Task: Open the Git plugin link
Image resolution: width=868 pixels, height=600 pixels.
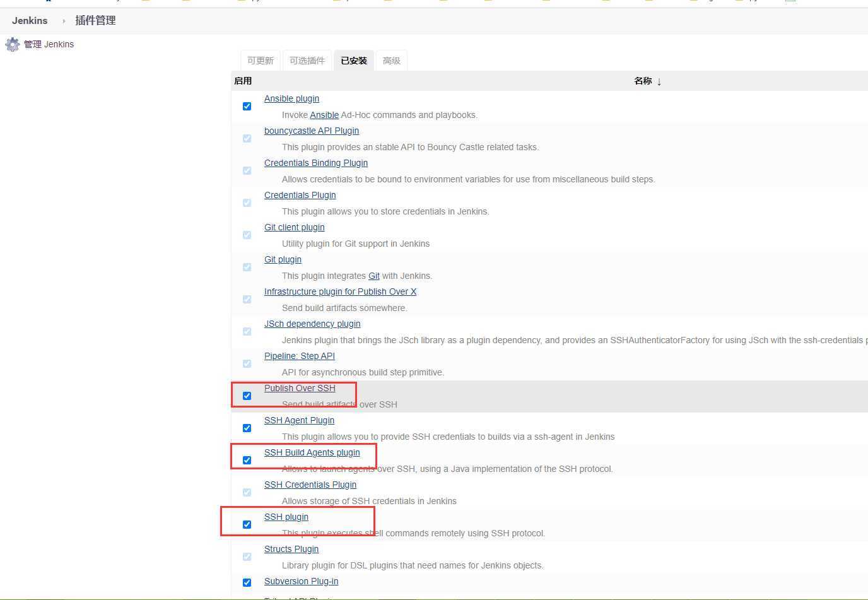Action: click(x=283, y=259)
